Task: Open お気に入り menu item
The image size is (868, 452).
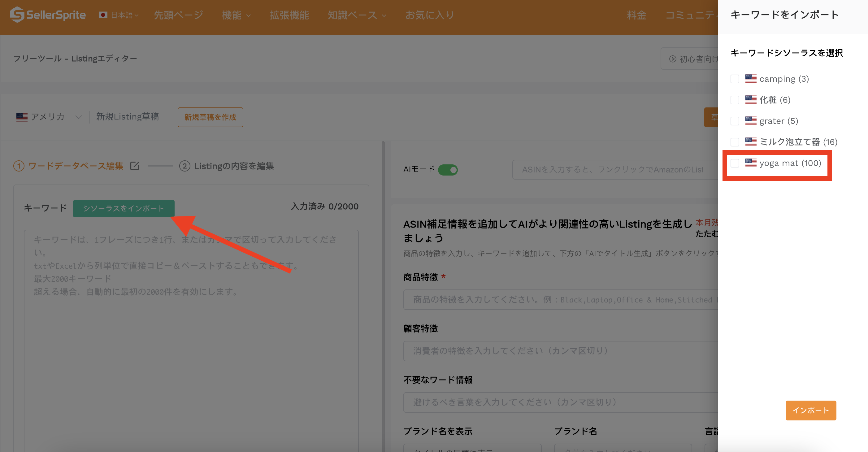Action: tap(430, 15)
